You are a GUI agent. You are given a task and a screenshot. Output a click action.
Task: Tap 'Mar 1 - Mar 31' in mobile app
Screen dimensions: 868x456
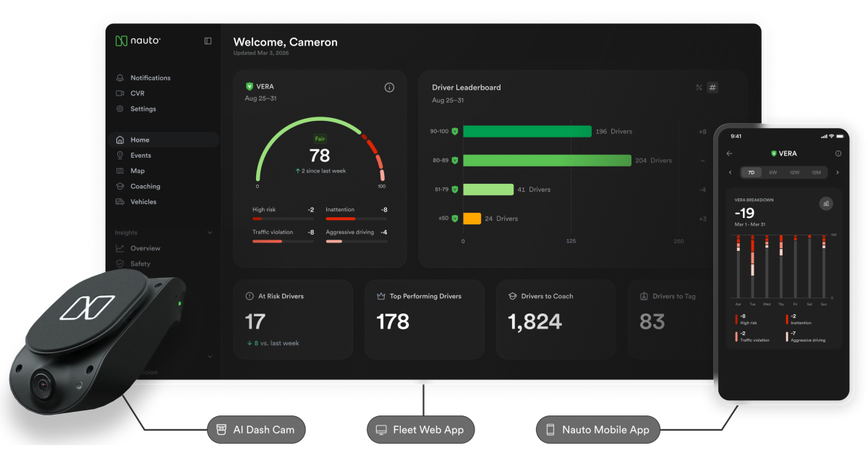(x=750, y=224)
